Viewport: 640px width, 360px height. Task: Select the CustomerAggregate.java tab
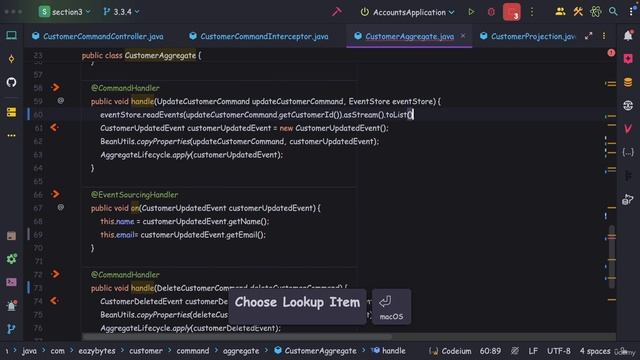click(409, 36)
